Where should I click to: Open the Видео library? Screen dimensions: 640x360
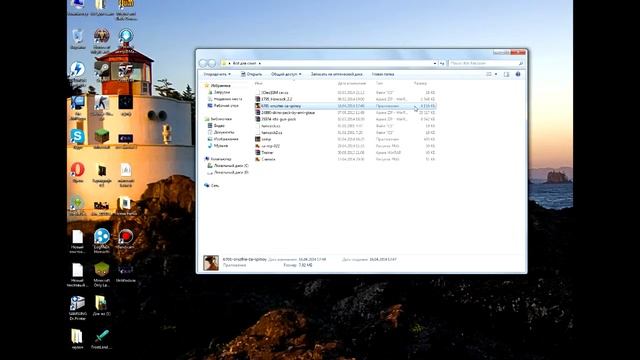[219, 126]
